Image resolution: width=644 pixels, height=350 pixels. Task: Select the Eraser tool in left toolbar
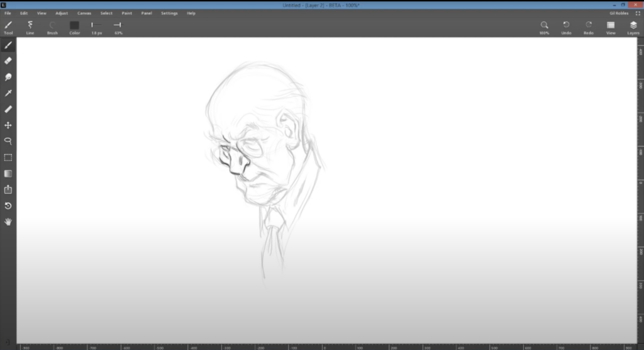pyautogui.click(x=8, y=61)
